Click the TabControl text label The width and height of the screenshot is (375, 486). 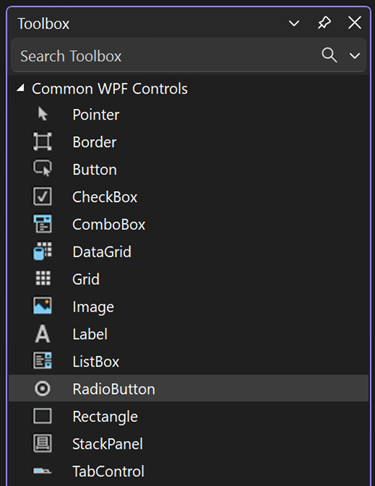pyautogui.click(x=108, y=471)
